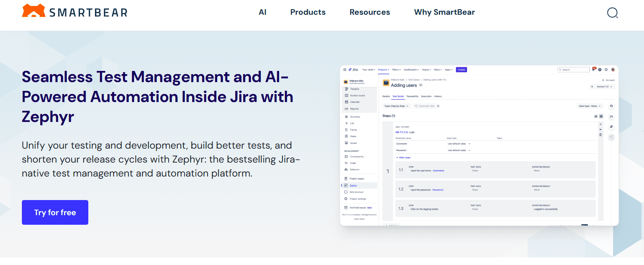
Task: Click the attachment paperclip icon in Jira panel
Action: click(611, 127)
